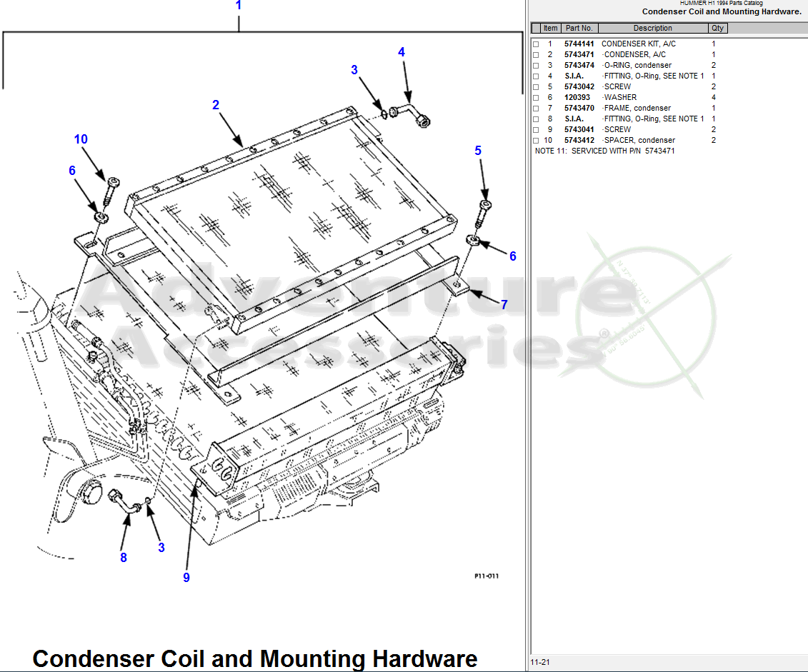Click the HUMMER H1 1994 Parts Catalog header
Viewport: 808px width, 672px height.
pos(722,3)
